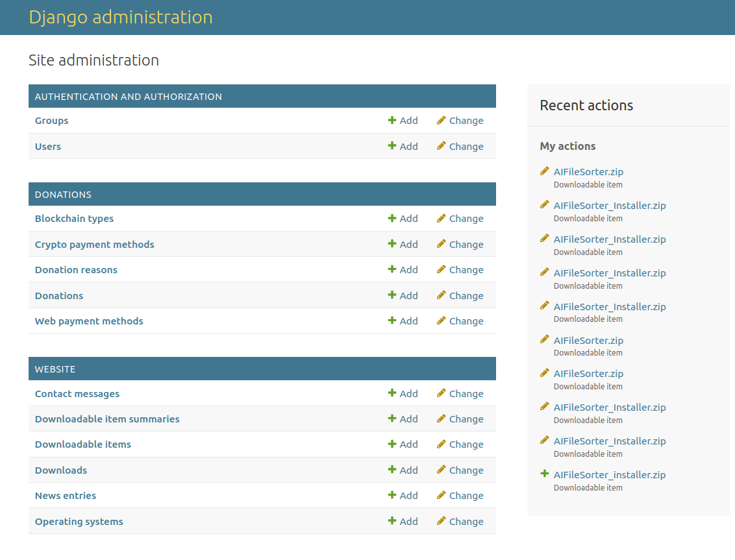The width and height of the screenshot is (735, 560).
Task: Click the pencil icon in the Users row
Action: pyautogui.click(x=442, y=146)
